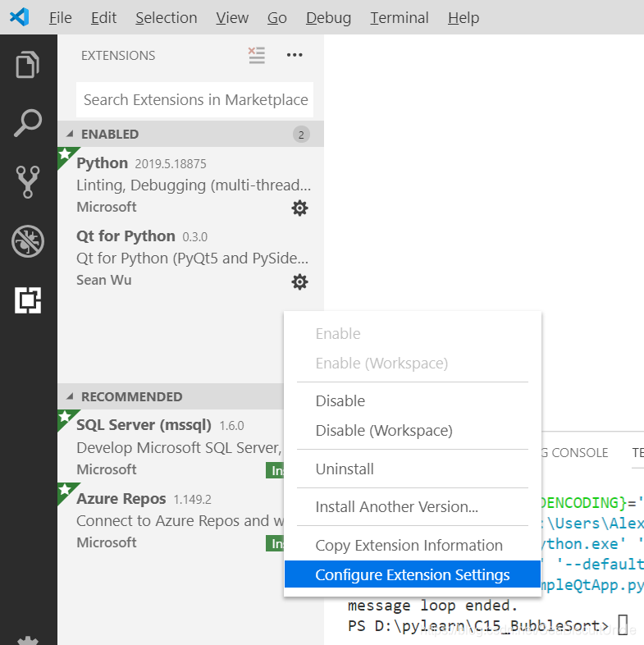The width and height of the screenshot is (644, 645).
Task: Click the Qt for Python gear icon
Action: pos(299,281)
